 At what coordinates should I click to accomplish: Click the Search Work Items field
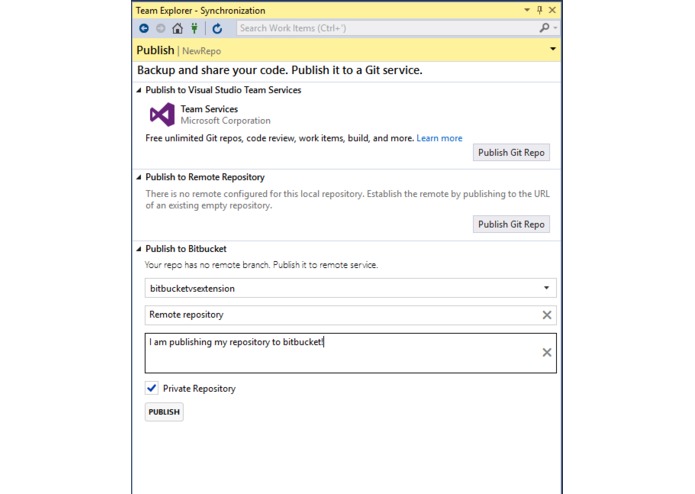click(386, 28)
